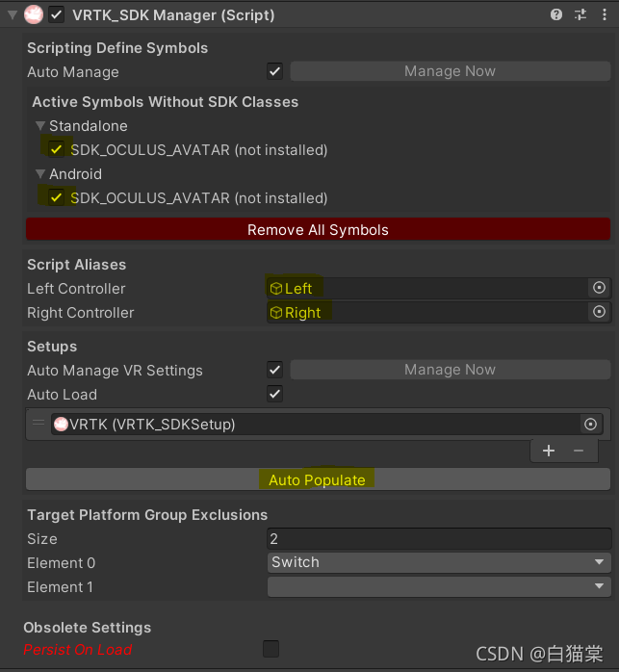Screen dimensions: 619x672
Task: Open object picker for Right Controller
Action: 599,312
